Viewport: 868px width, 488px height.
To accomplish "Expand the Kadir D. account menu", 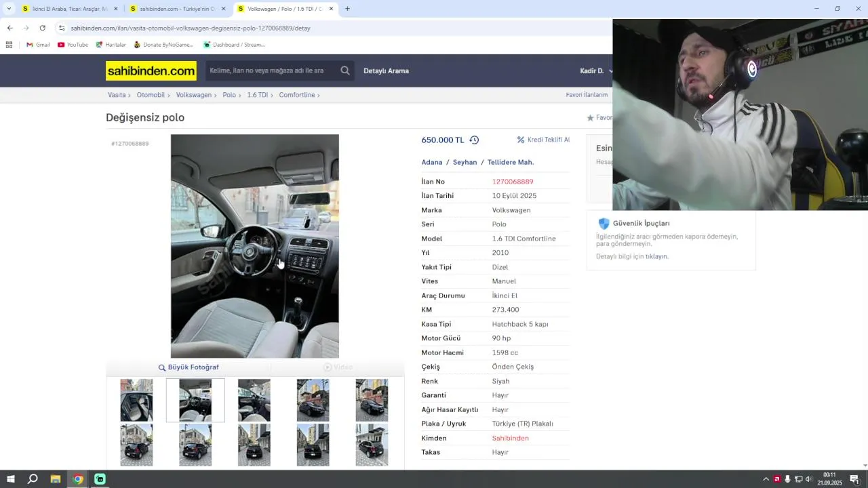I will 597,70.
